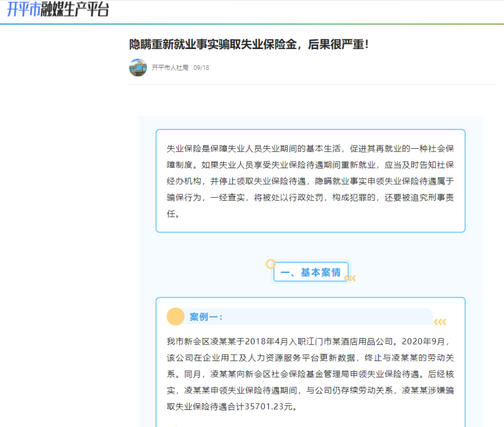
Task: Click the intro line starting 失业保险是保障
Action: (x=310, y=149)
